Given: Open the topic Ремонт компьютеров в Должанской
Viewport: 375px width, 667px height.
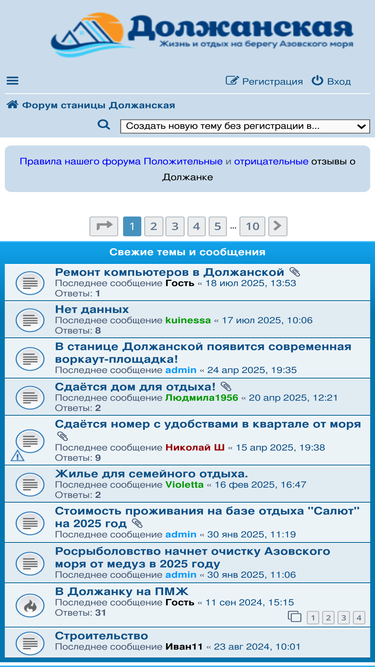Looking at the screenshot, I should pyautogui.click(x=170, y=272).
